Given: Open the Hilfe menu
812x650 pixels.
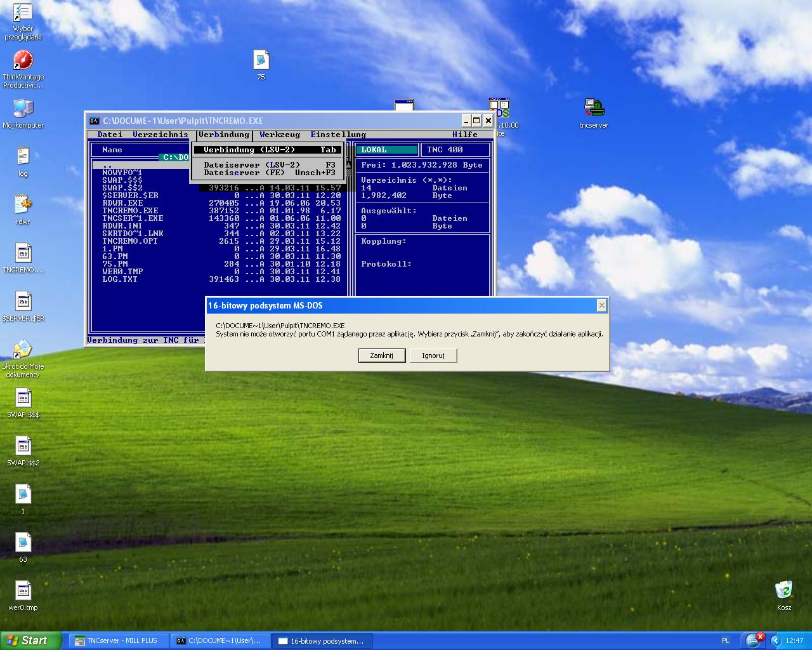Looking at the screenshot, I should [465, 135].
